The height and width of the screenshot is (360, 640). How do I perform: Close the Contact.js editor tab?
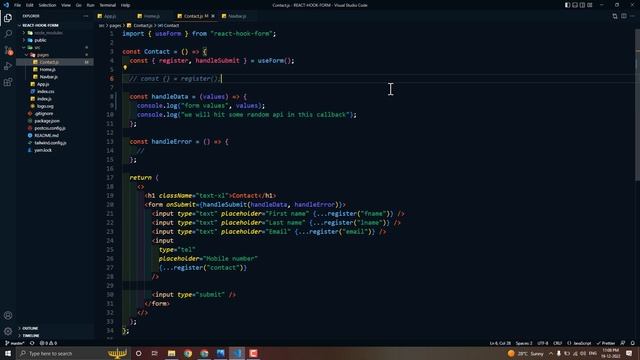[x=213, y=16]
